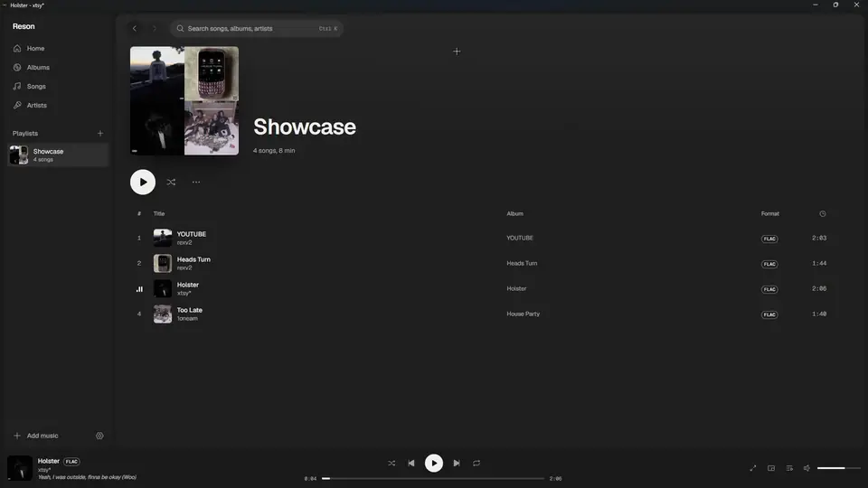This screenshot has height=488, width=868.
Task: Open the Showcase playlist in sidebar
Action: coord(58,155)
